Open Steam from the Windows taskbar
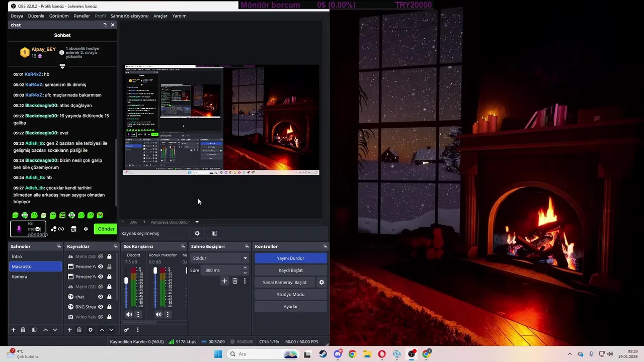Viewport: 644px width, 362px height. 323,354
